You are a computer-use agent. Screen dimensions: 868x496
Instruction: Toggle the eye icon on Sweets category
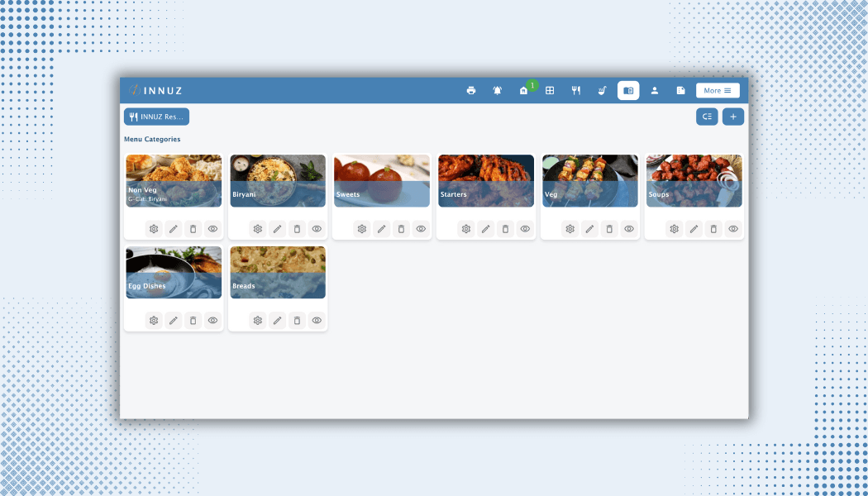422,229
